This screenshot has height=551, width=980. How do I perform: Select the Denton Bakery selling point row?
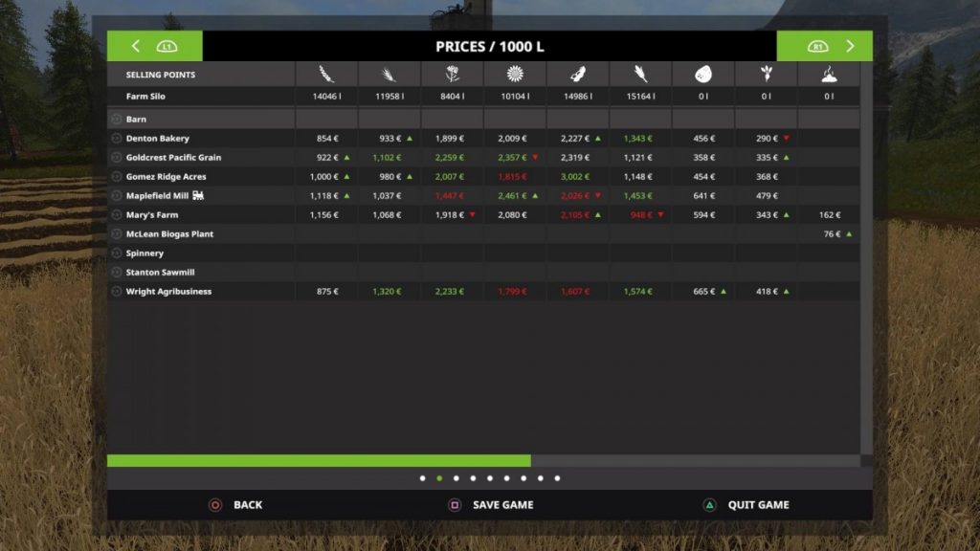[158, 139]
